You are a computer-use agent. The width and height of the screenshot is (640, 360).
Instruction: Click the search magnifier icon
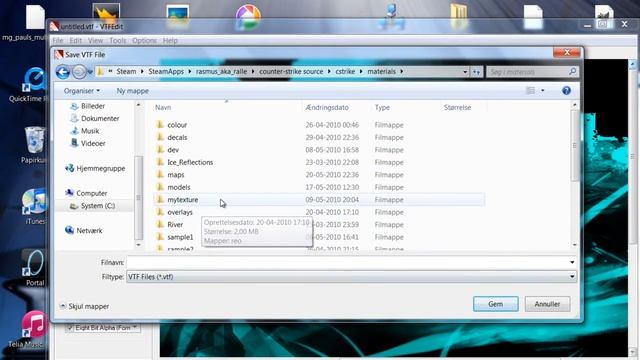tap(573, 71)
